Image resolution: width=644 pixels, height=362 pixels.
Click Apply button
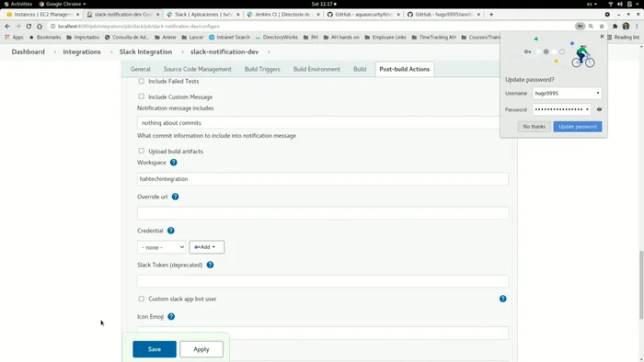point(201,349)
